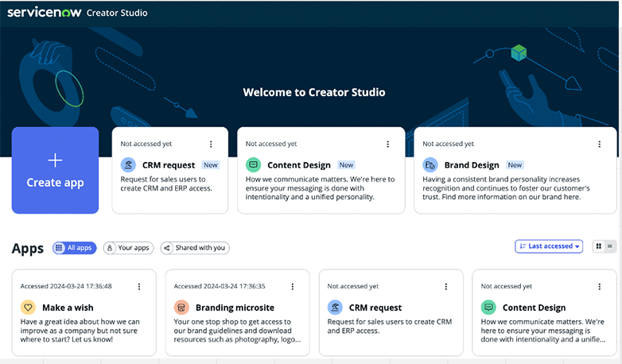Click the Creator Studio header title
622x364 pixels.
tap(117, 13)
